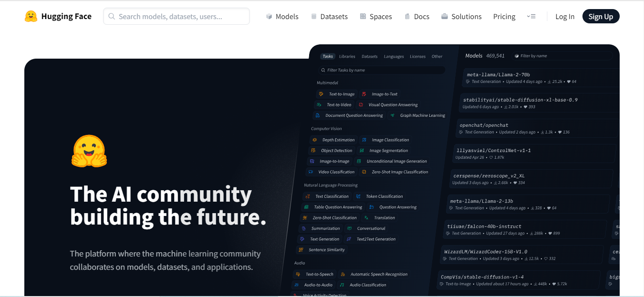
Task: Click the Datasets icon in top navigation
Action: [x=313, y=16]
